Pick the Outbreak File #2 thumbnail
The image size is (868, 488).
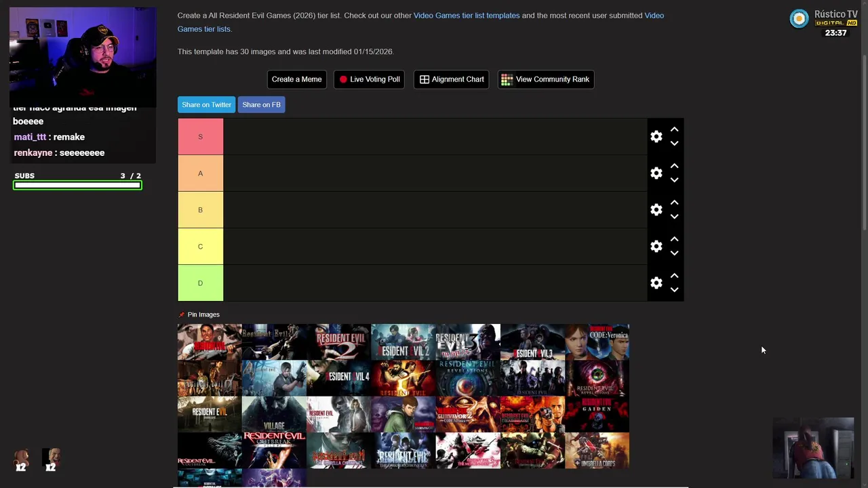coord(274,450)
